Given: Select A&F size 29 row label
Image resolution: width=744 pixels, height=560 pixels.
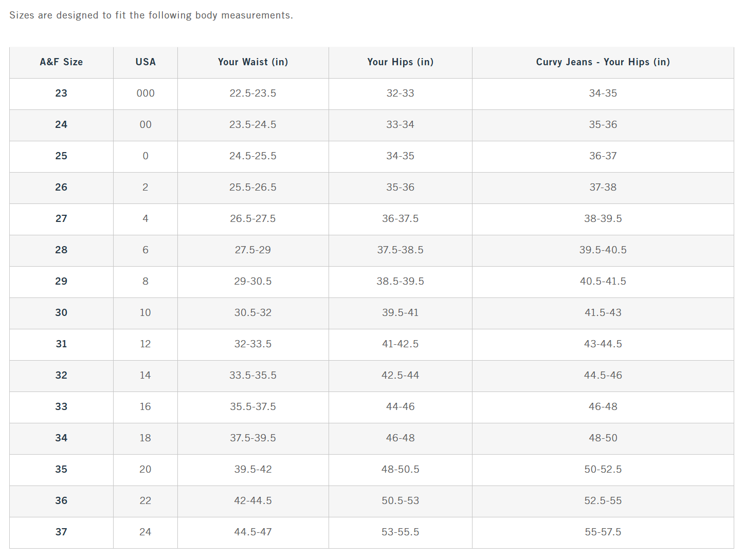Looking at the screenshot, I should point(61,282).
